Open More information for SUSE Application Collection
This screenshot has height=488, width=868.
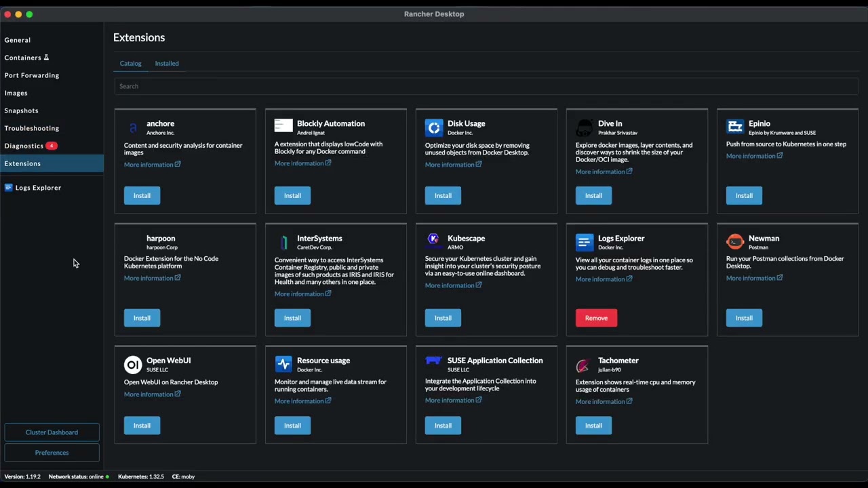[454, 401]
